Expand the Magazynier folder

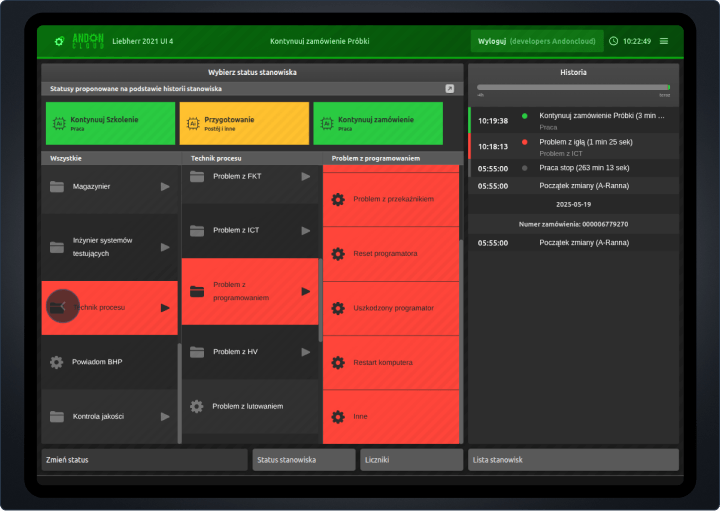point(109,187)
